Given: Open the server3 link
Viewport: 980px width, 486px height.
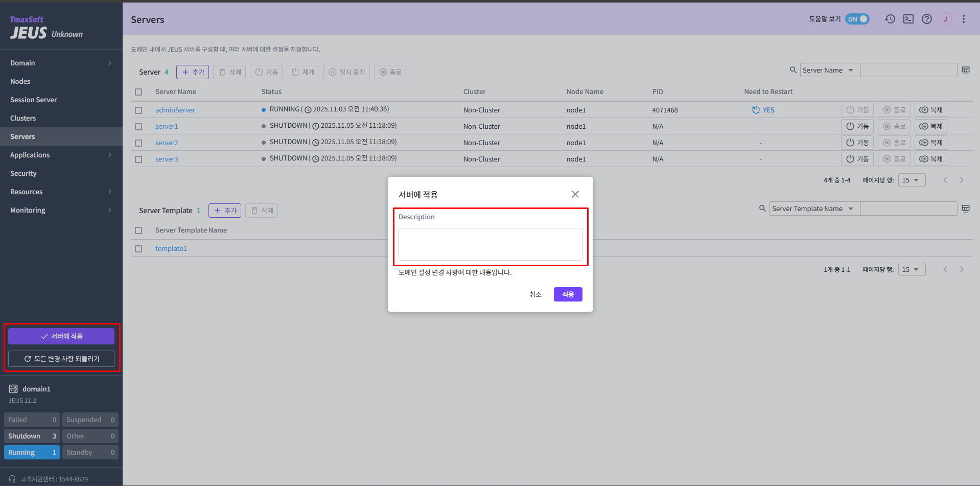Looking at the screenshot, I should (167, 159).
